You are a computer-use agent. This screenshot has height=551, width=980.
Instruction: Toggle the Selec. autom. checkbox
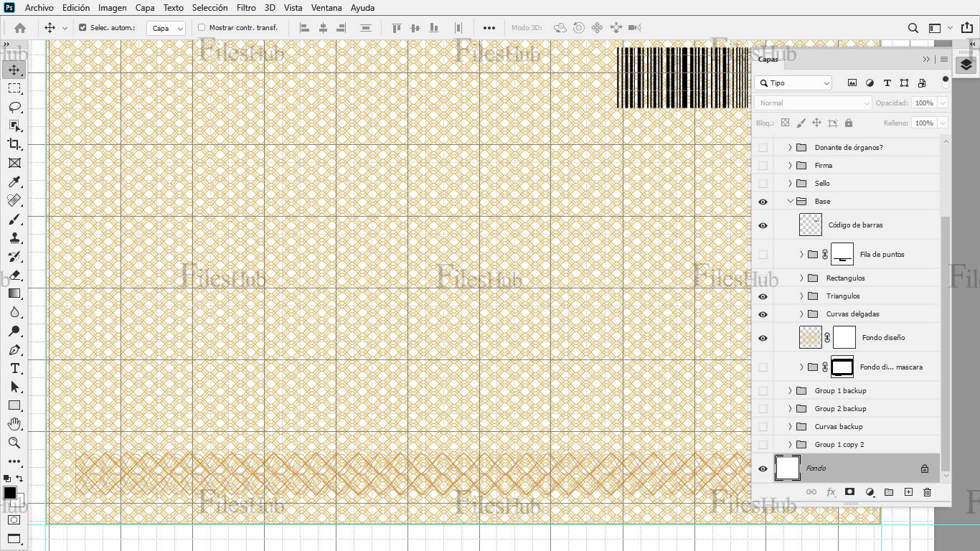83,28
